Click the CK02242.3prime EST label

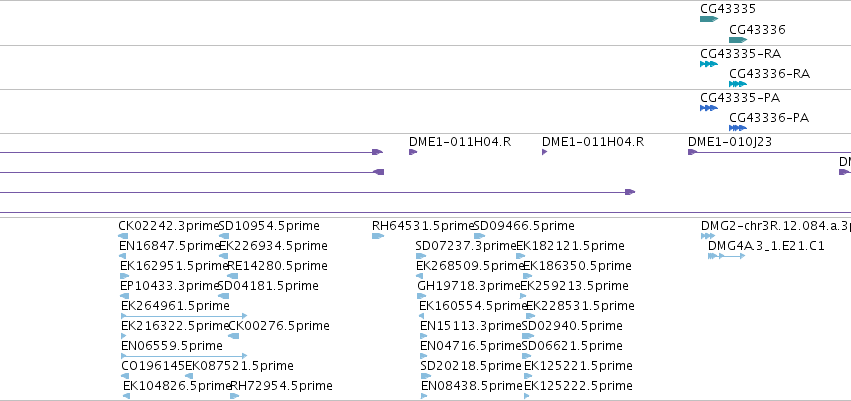168,226
